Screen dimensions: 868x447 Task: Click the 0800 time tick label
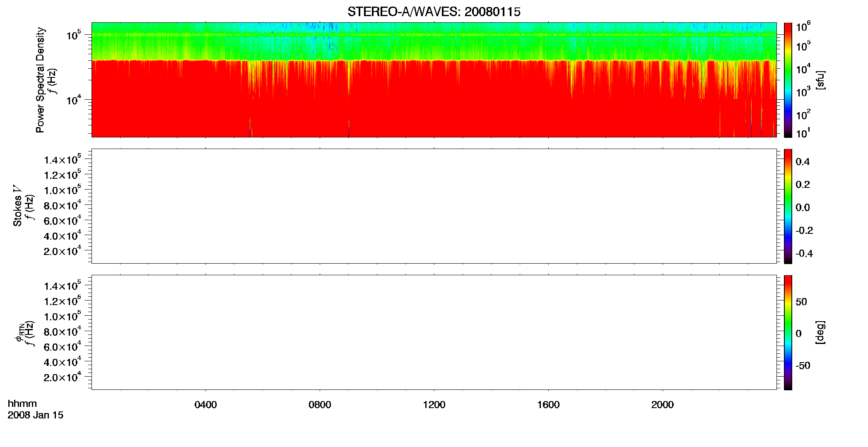320,405
